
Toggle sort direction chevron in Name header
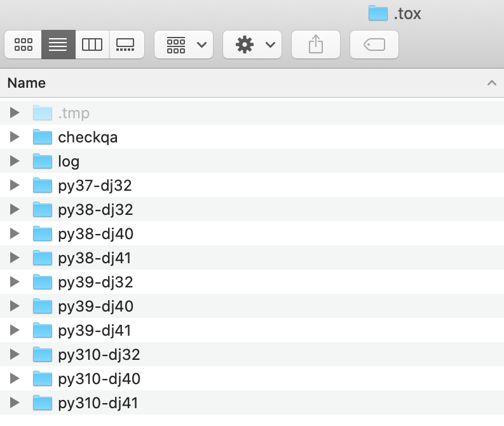(x=491, y=83)
